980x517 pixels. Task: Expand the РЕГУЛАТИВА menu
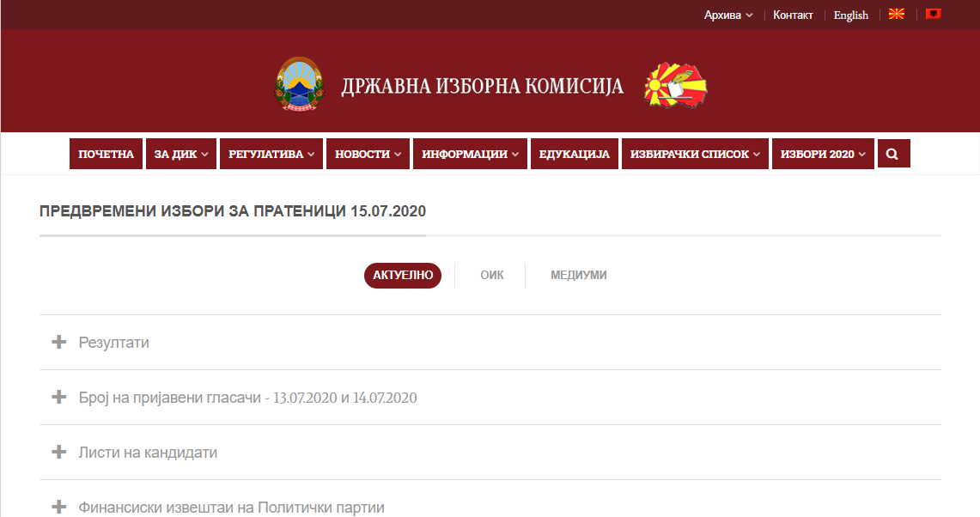pos(271,155)
